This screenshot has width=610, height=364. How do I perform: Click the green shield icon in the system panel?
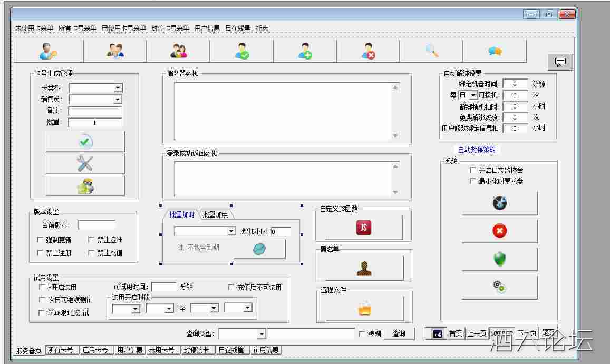499,258
